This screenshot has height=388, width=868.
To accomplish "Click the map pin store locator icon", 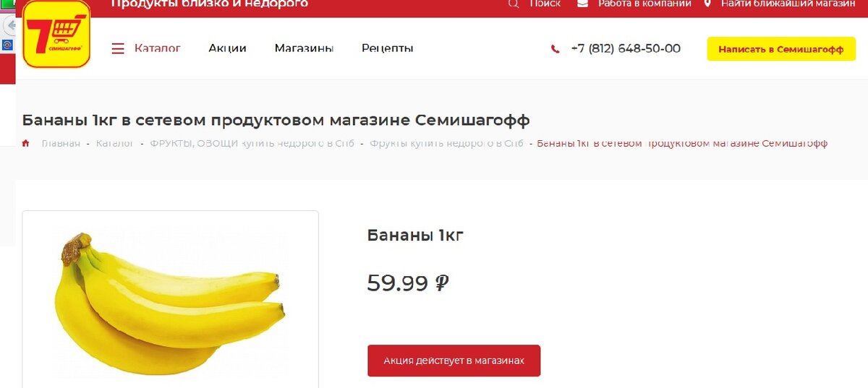I will [707, 4].
